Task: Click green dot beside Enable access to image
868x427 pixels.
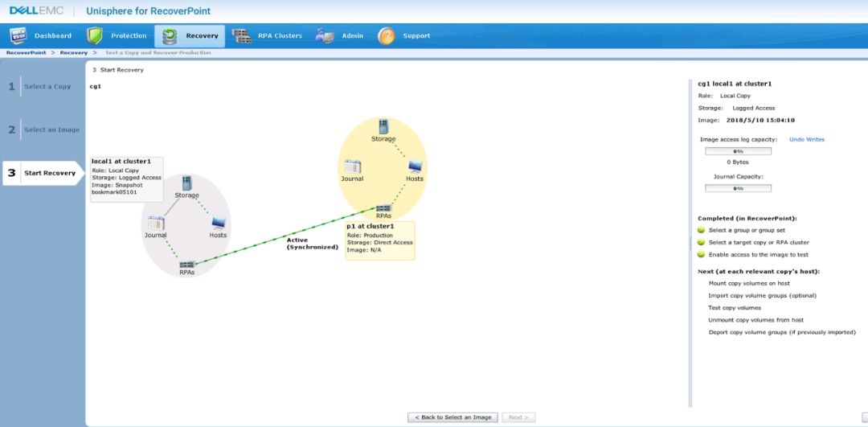Action: coord(702,254)
